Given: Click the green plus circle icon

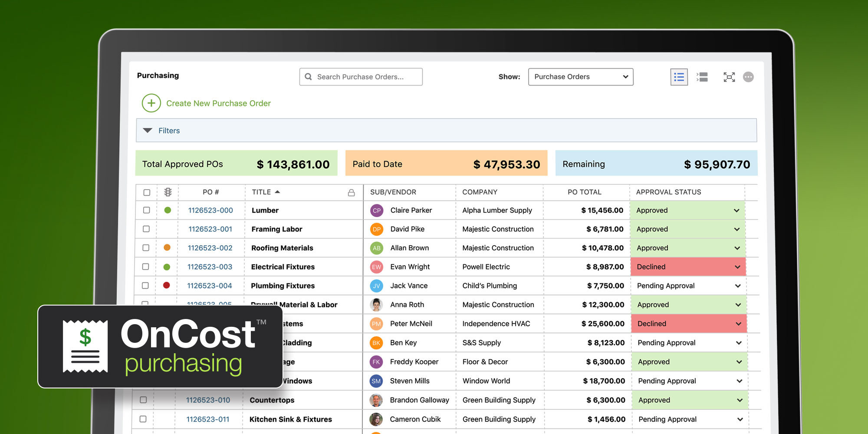Looking at the screenshot, I should pyautogui.click(x=151, y=103).
